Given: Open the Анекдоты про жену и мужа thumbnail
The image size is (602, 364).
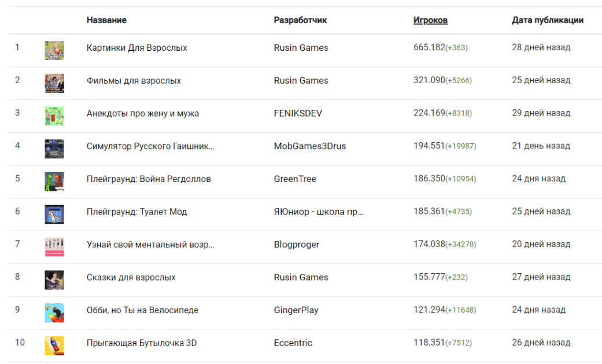Looking at the screenshot, I should click(54, 116).
